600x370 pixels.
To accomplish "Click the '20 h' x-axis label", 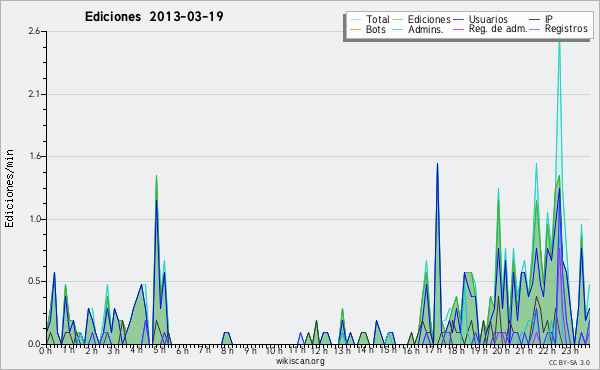I will click(502, 351).
